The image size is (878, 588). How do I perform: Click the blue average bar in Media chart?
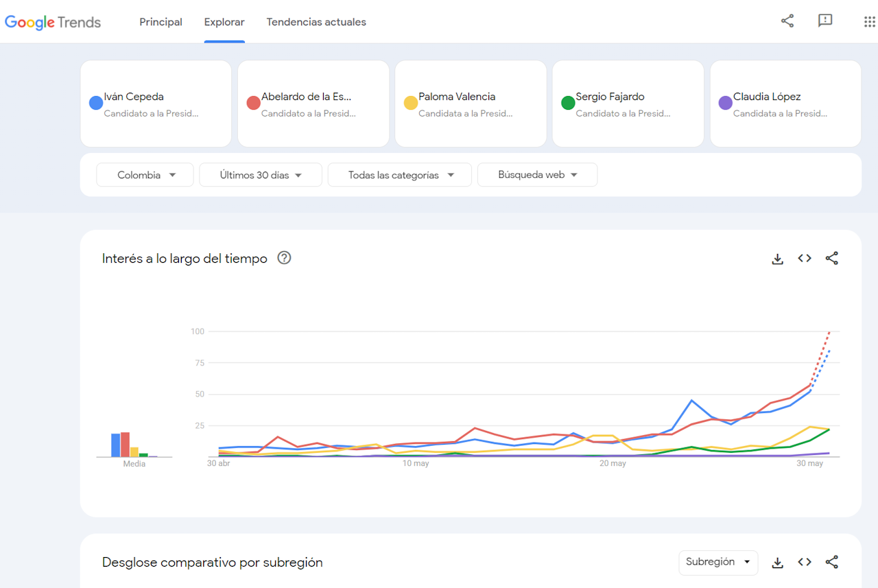pyautogui.click(x=116, y=445)
